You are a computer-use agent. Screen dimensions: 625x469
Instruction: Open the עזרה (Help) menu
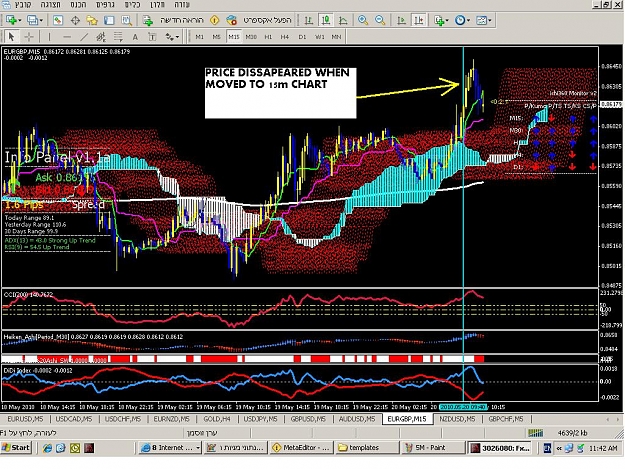[x=182, y=5]
